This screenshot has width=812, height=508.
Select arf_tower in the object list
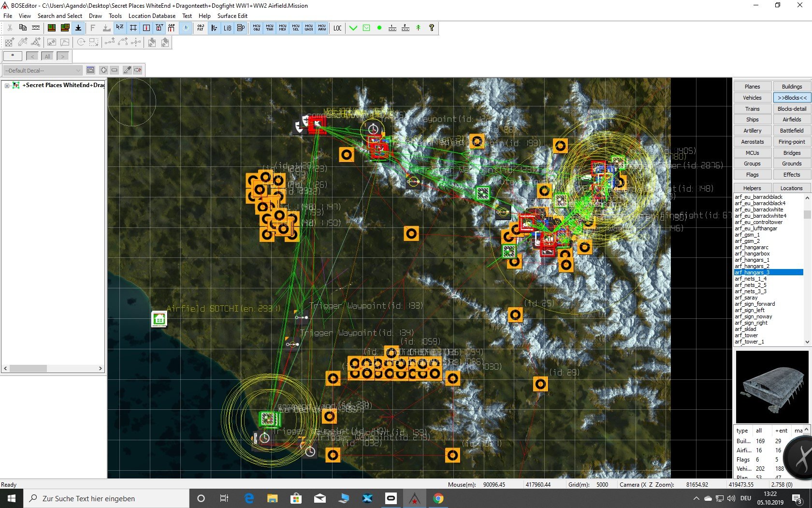pyautogui.click(x=746, y=335)
